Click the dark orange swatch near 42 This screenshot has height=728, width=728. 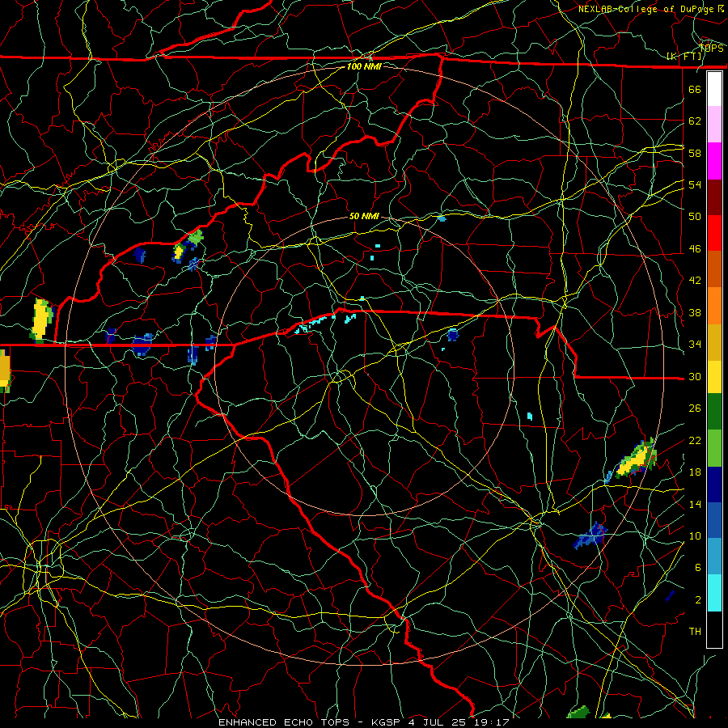pyautogui.click(x=714, y=269)
